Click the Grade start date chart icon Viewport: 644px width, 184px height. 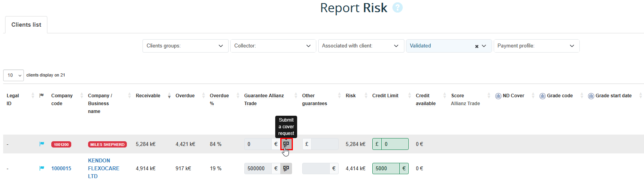coord(591,96)
